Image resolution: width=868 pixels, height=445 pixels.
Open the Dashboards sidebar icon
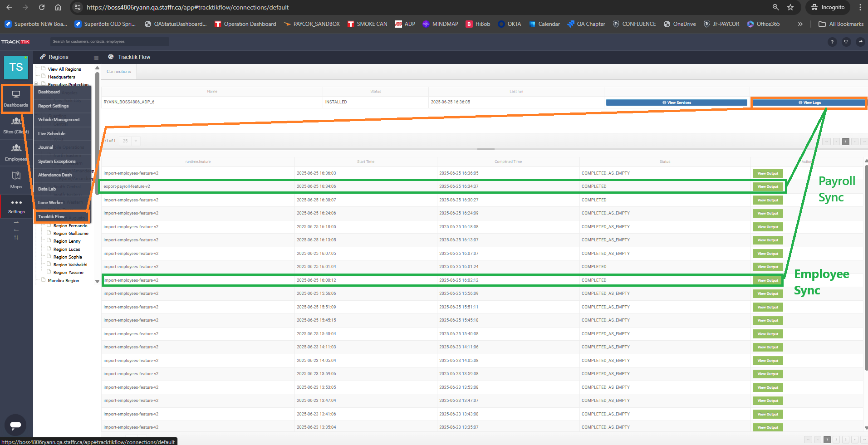coord(16,98)
